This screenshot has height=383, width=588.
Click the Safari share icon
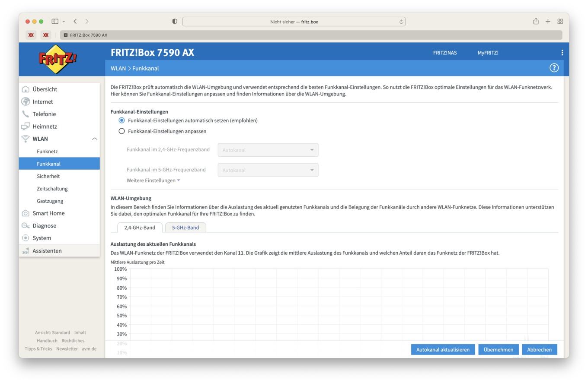click(x=536, y=21)
